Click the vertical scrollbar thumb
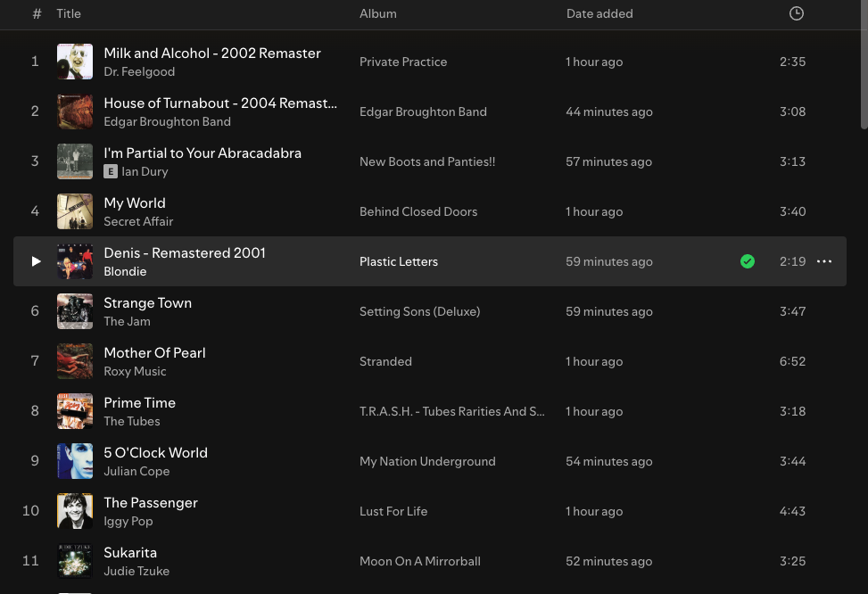Viewport: 868px width, 594px height. pyautogui.click(x=864, y=65)
